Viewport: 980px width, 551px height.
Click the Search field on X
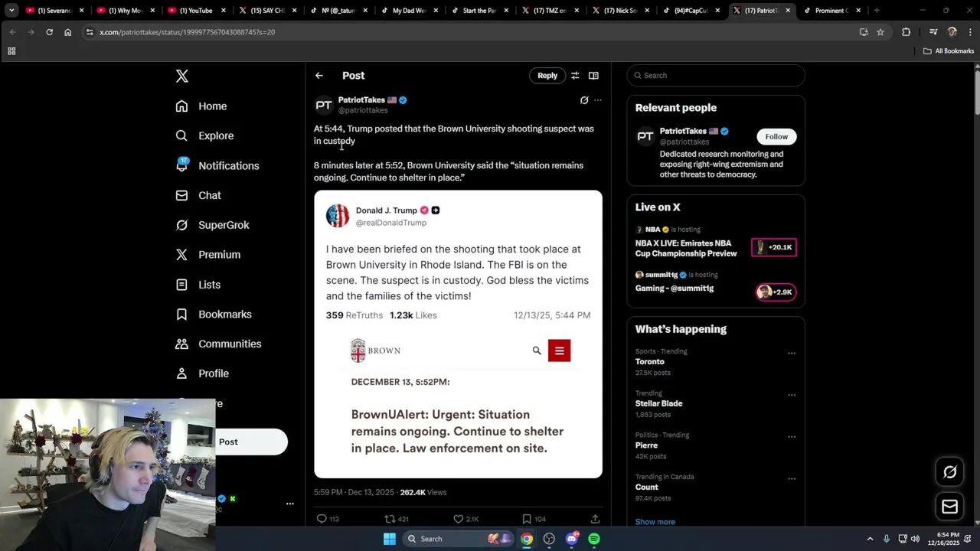click(716, 76)
